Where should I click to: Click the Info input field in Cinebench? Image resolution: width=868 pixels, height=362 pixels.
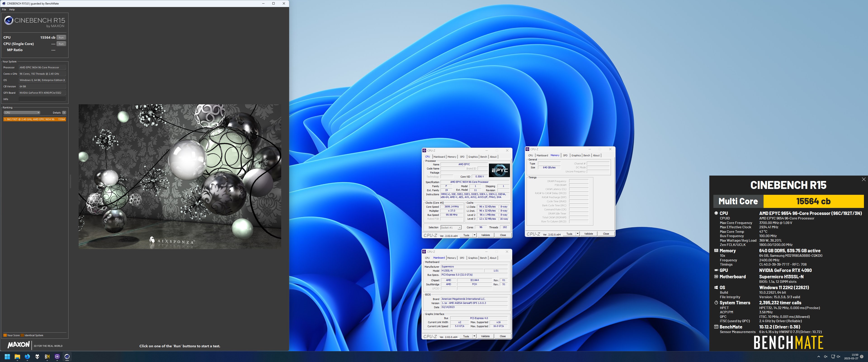pos(42,99)
